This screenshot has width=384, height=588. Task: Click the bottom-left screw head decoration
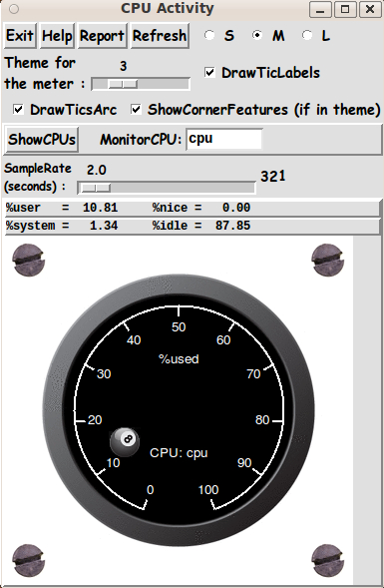29,561
